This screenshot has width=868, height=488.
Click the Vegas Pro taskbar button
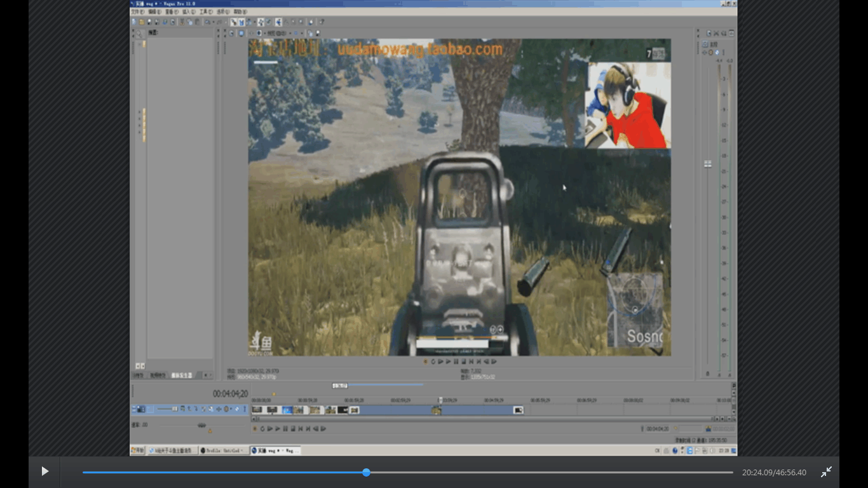pyautogui.click(x=275, y=451)
